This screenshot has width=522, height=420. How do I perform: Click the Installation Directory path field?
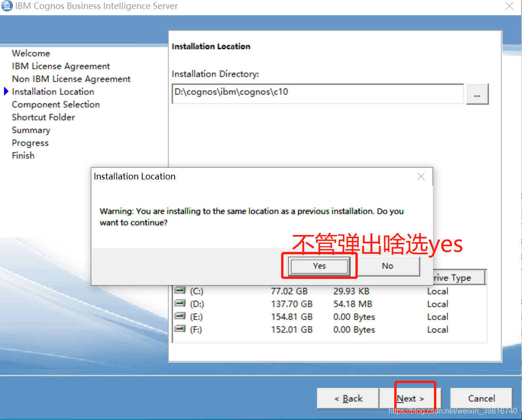click(318, 94)
